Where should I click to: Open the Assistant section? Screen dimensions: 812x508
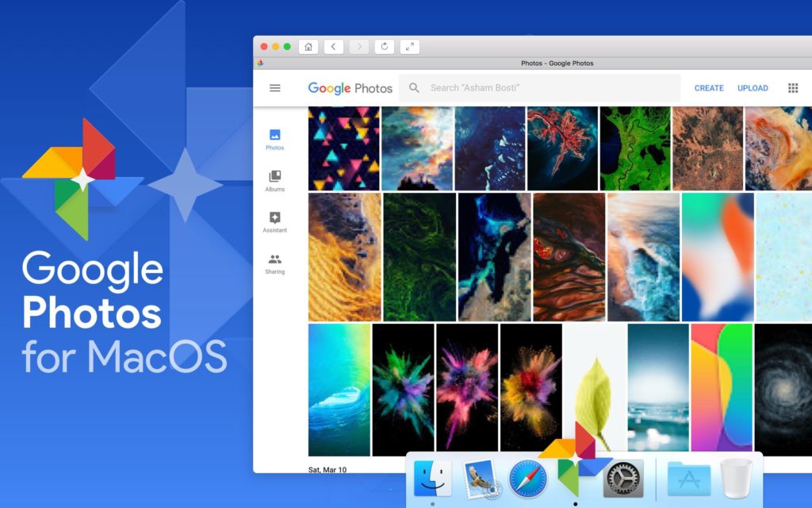click(x=275, y=222)
